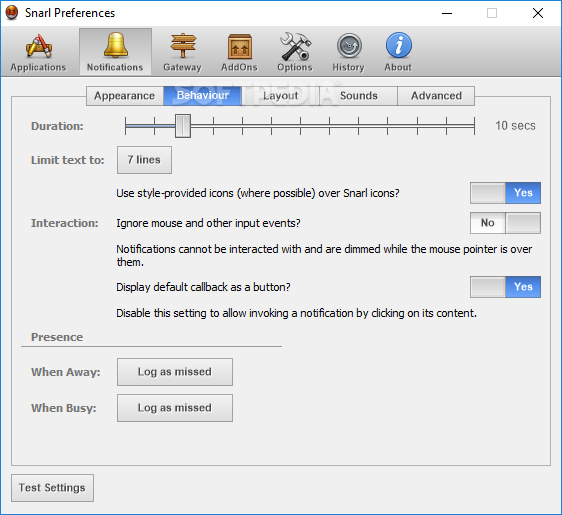Switch to the Layout tab
The image size is (562, 515).
[280, 96]
